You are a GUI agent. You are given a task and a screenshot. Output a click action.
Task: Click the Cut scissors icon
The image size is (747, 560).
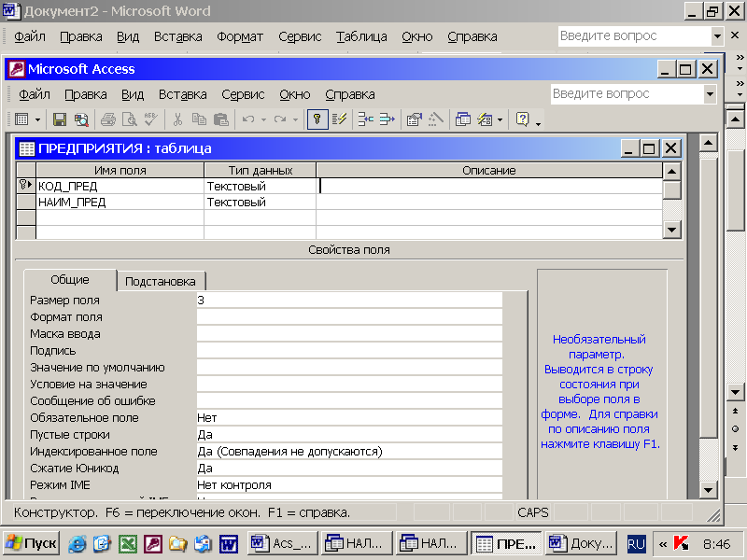click(x=177, y=119)
